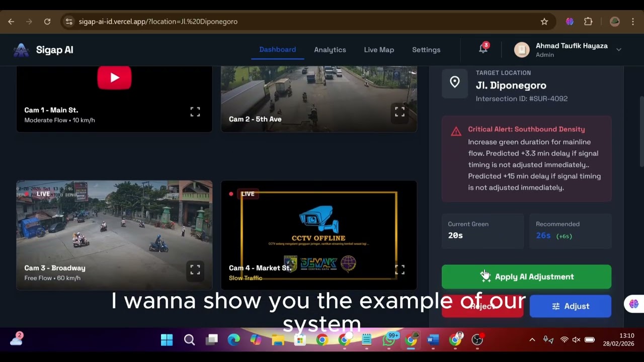The height and width of the screenshot is (362, 644).
Task: Click the LIVE badge on Cam 4
Action: (248, 194)
